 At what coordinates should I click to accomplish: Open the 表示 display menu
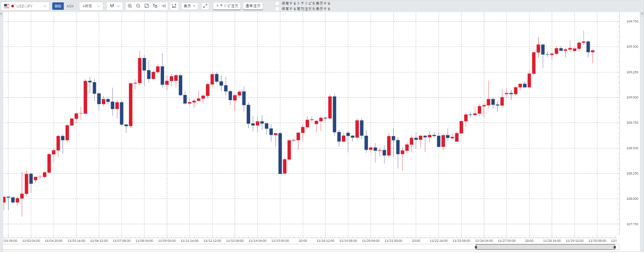[x=190, y=6]
